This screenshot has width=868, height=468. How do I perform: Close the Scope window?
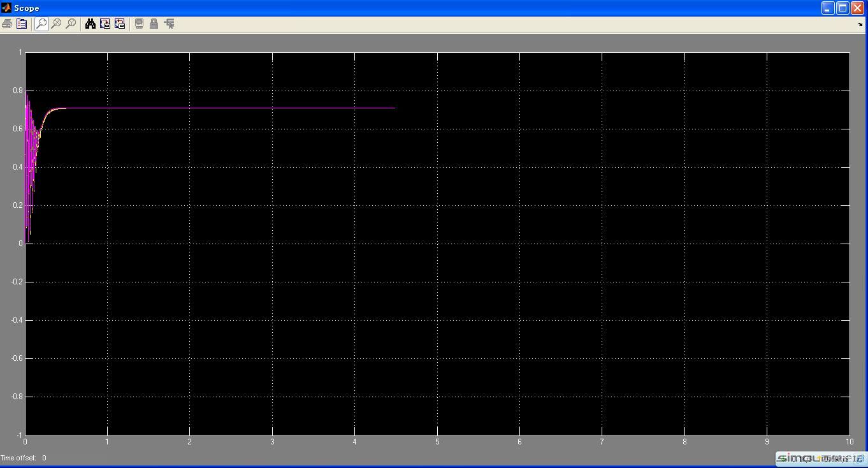click(x=857, y=8)
